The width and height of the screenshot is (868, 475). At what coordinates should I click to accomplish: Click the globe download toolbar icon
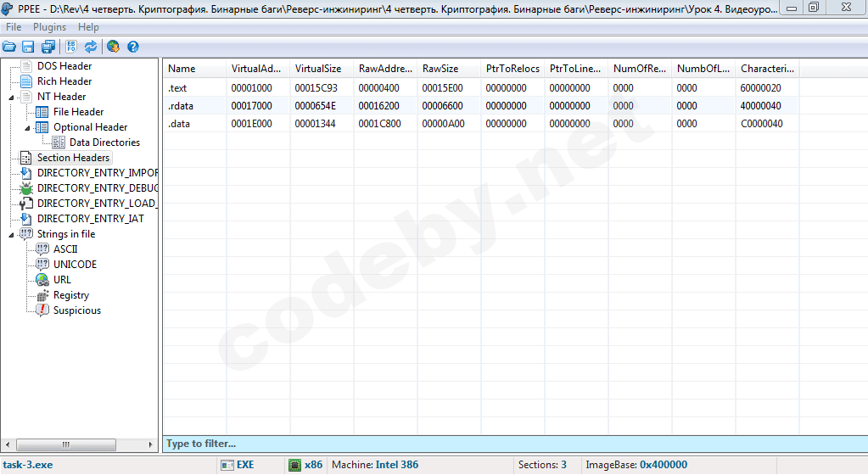point(113,47)
